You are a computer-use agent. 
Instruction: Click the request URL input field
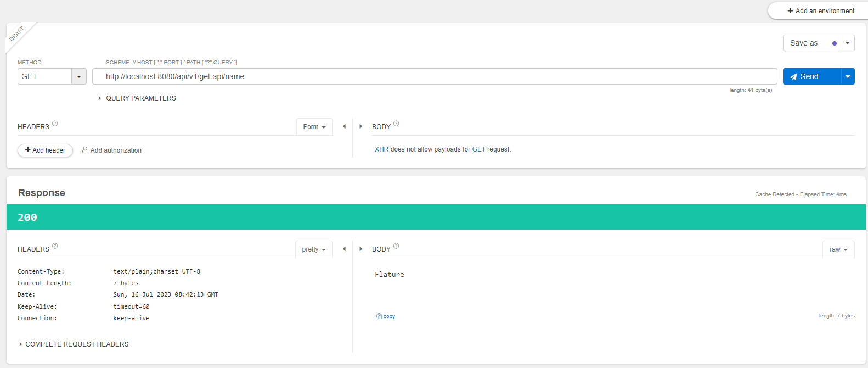[x=435, y=76]
